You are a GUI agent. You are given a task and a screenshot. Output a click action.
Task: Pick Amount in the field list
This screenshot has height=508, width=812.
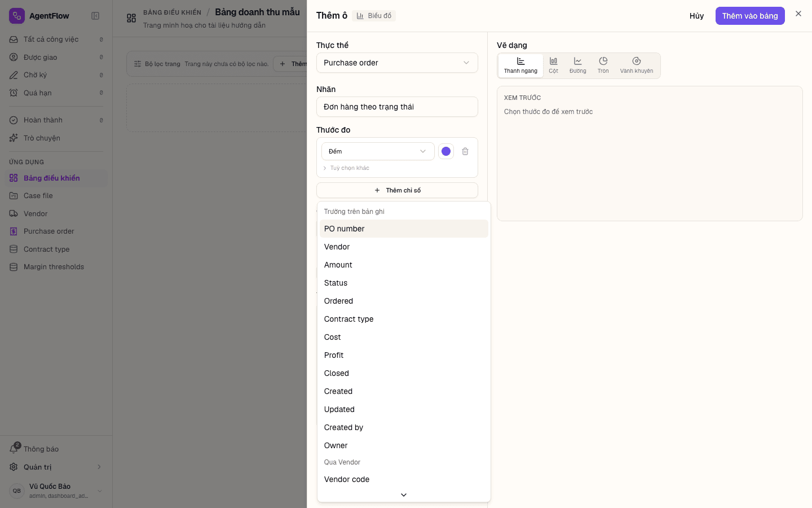click(x=404, y=265)
